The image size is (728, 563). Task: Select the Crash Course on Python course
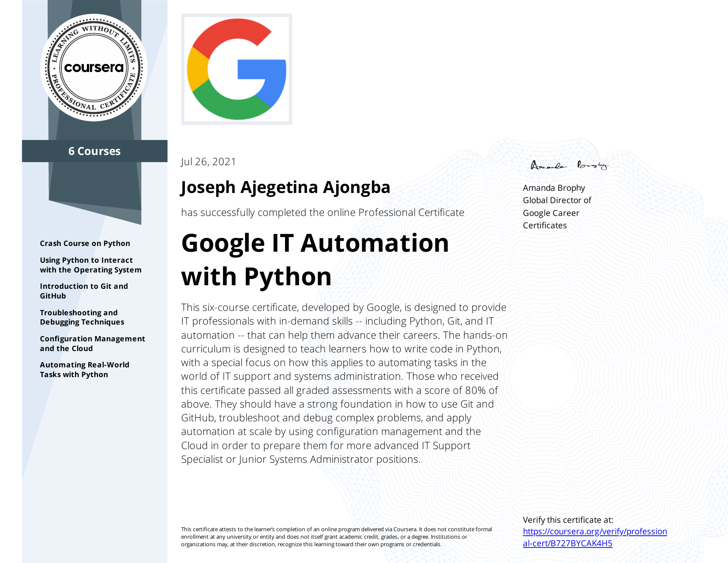pos(85,243)
